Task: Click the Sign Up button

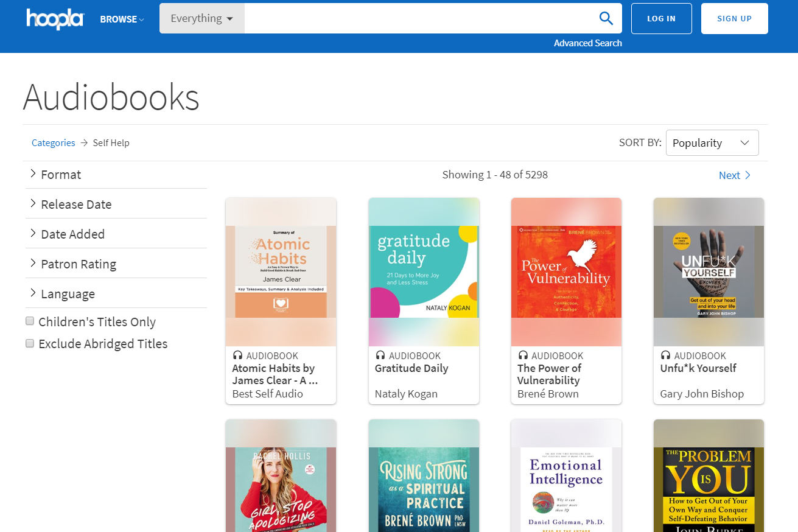Action: point(734,18)
